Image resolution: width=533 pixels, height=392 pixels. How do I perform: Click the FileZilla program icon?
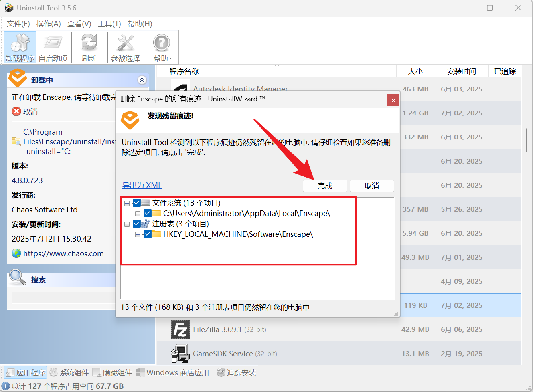pyautogui.click(x=180, y=329)
